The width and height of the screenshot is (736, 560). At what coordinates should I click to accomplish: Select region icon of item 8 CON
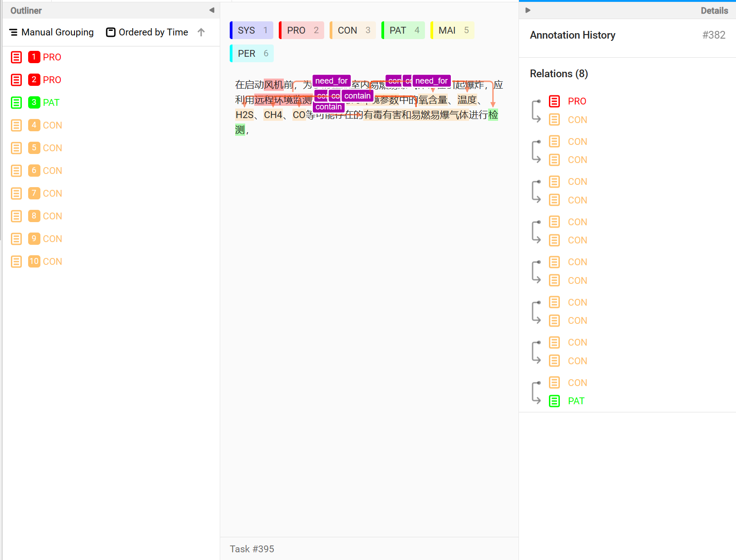coord(16,216)
